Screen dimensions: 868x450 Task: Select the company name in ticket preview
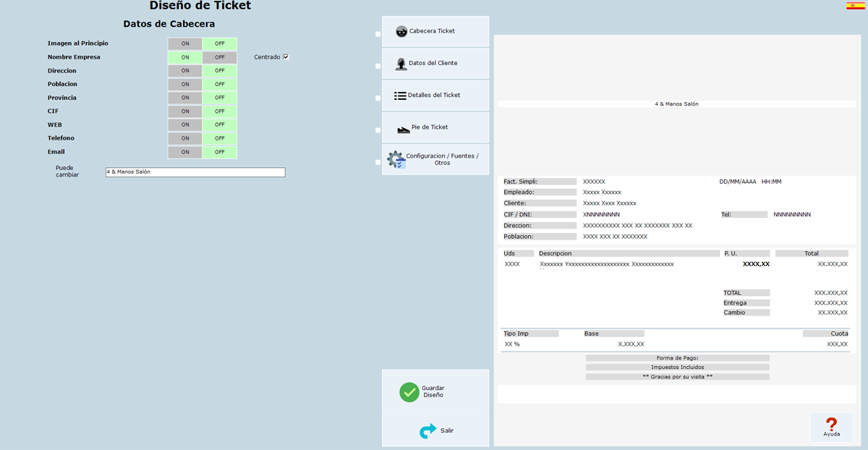click(676, 104)
